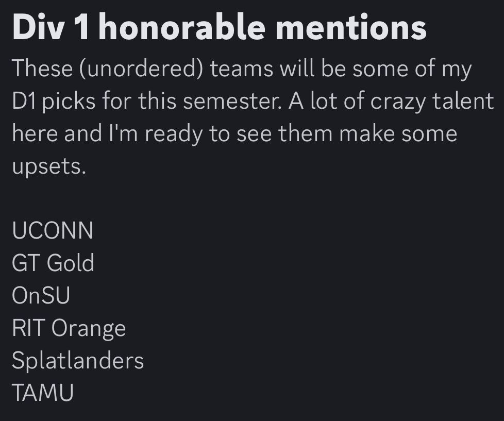The image size is (504, 421).
Task: Click the word "mentions" in the heading
Action: 351,28
